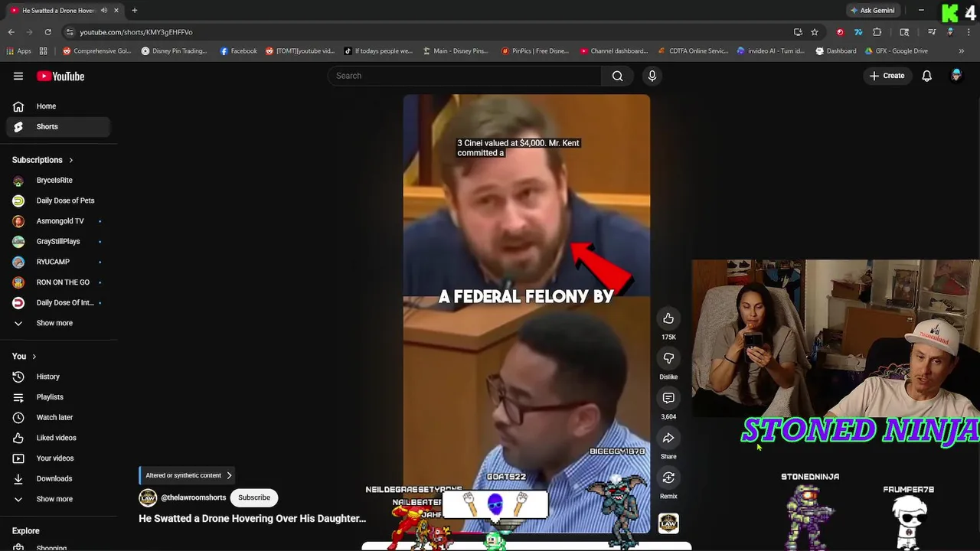
Task: Open the browser extensions puzzle icon
Action: 877,32
